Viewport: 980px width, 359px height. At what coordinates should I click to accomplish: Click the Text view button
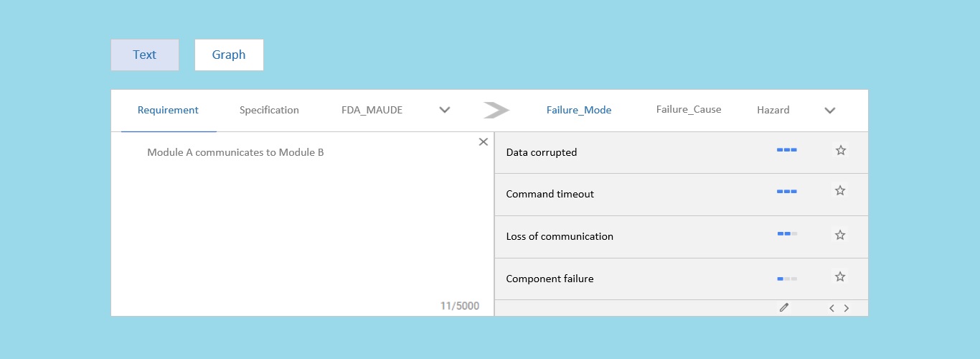(144, 55)
